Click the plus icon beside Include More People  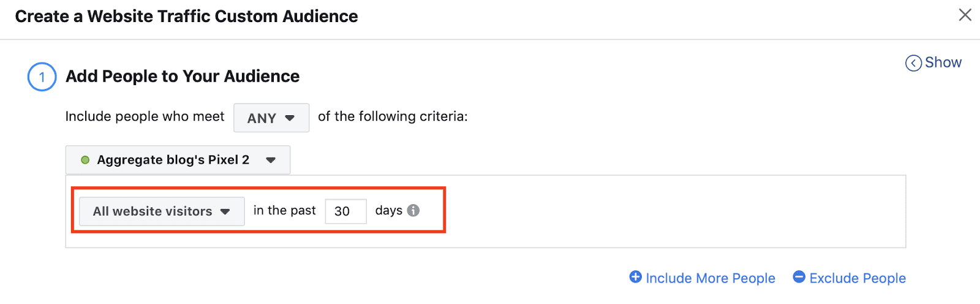[636, 277]
